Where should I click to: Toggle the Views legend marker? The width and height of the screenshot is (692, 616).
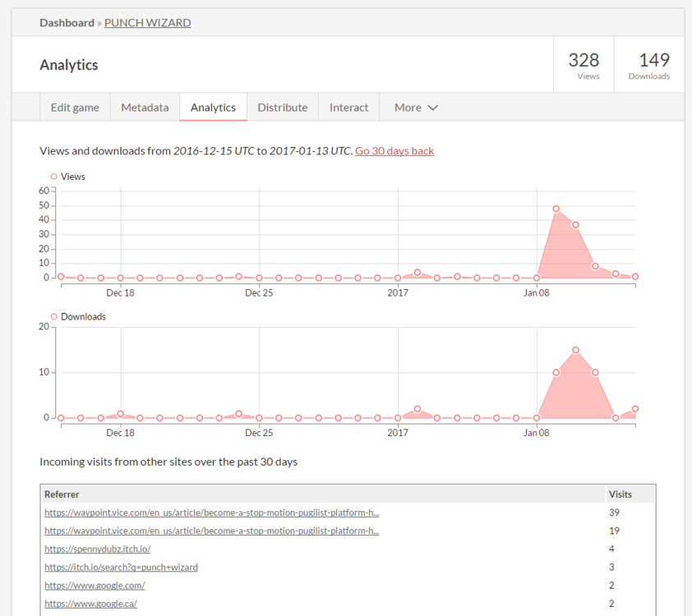pos(54,177)
